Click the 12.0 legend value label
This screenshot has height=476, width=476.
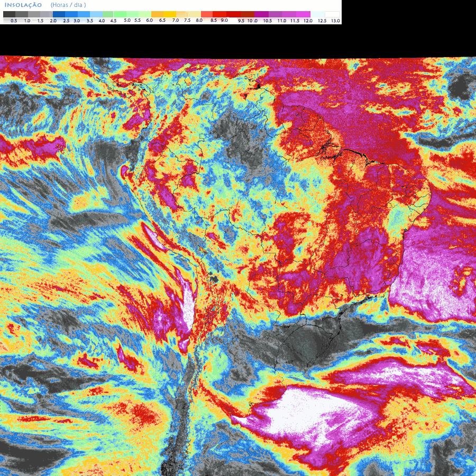tap(308, 21)
